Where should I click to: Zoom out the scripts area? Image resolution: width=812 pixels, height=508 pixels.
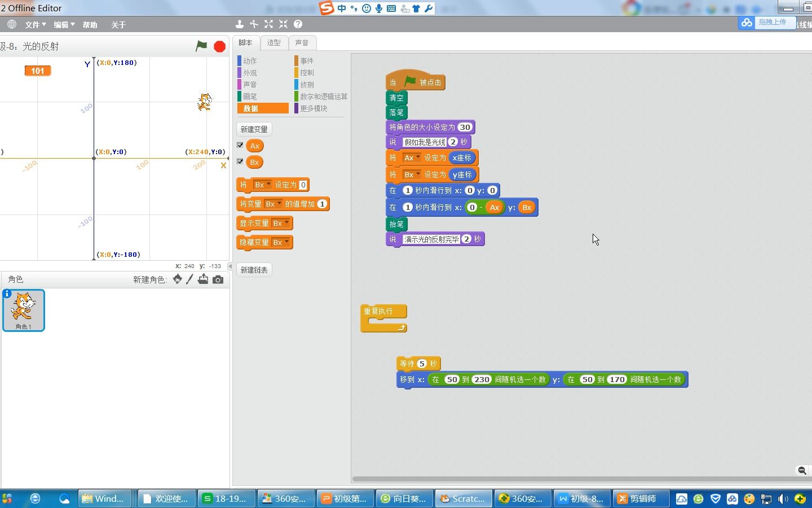click(x=802, y=470)
